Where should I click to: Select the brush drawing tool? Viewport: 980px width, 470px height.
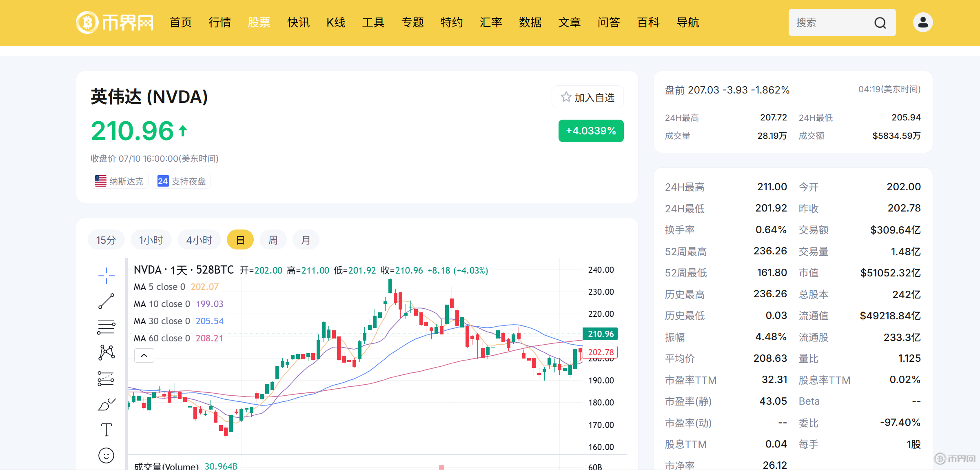[x=106, y=404]
